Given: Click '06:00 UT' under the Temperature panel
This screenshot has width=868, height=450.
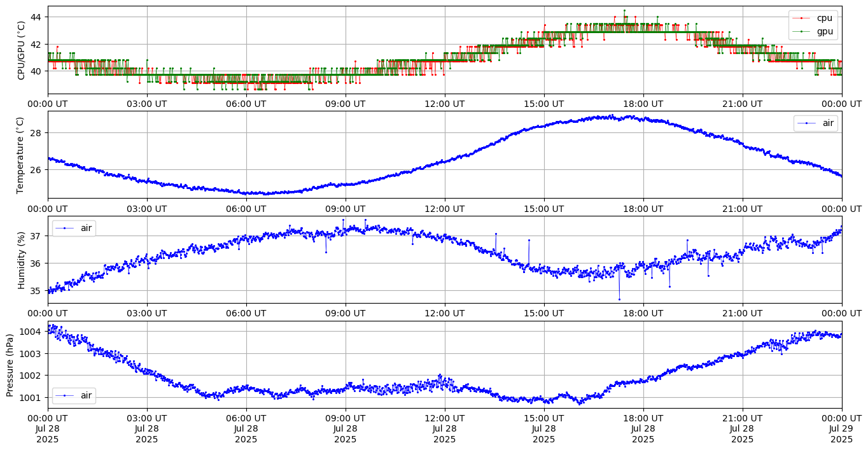Looking at the screenshot, I should (246, 208).
